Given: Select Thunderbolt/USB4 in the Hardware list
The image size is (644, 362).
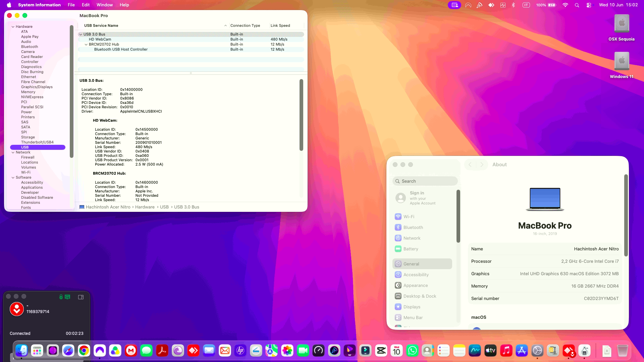Looking at the screenshot, I should point(38,142).
